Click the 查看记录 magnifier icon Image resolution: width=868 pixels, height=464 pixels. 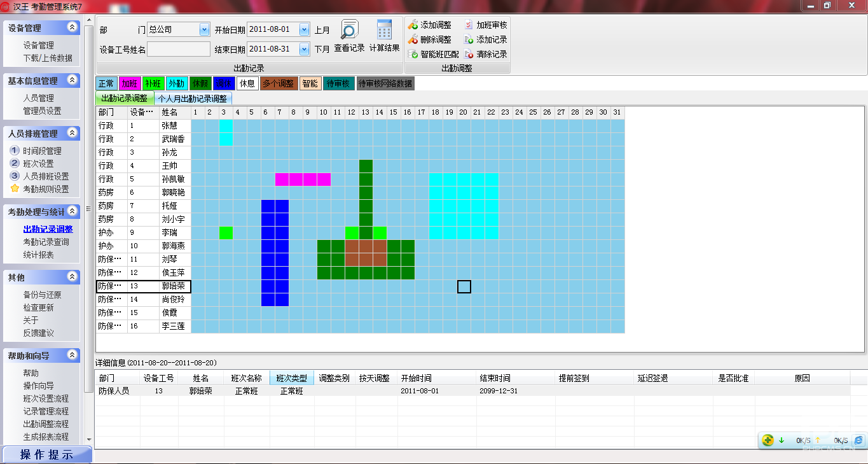pyautogui.click(x=349, y=30)
